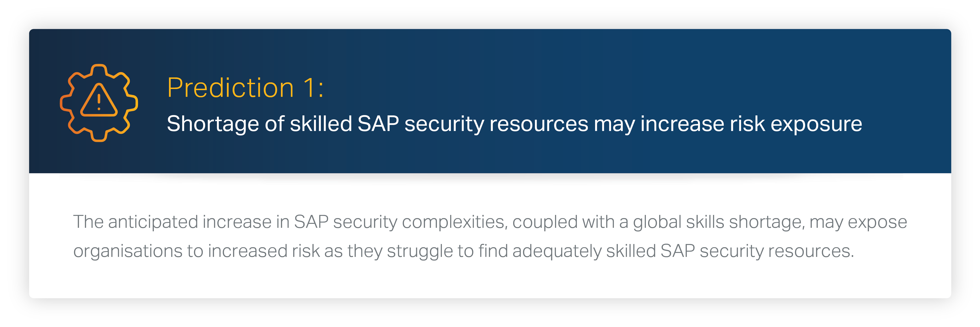
Task: Click the orange gear warning icon
Action: (99, 103)
